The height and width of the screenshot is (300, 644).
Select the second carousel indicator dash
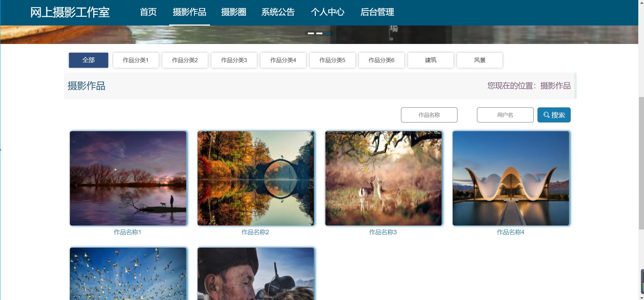[x=319, y=33]
